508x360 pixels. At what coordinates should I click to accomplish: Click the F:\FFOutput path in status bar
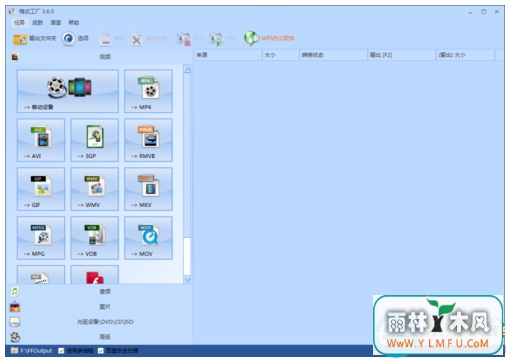point(36,351)
